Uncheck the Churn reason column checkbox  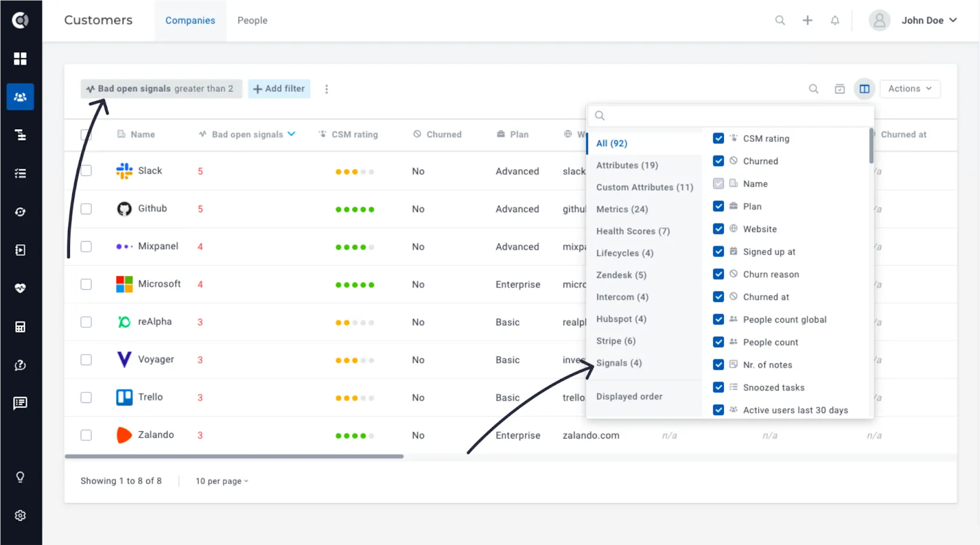click(718, 274)
